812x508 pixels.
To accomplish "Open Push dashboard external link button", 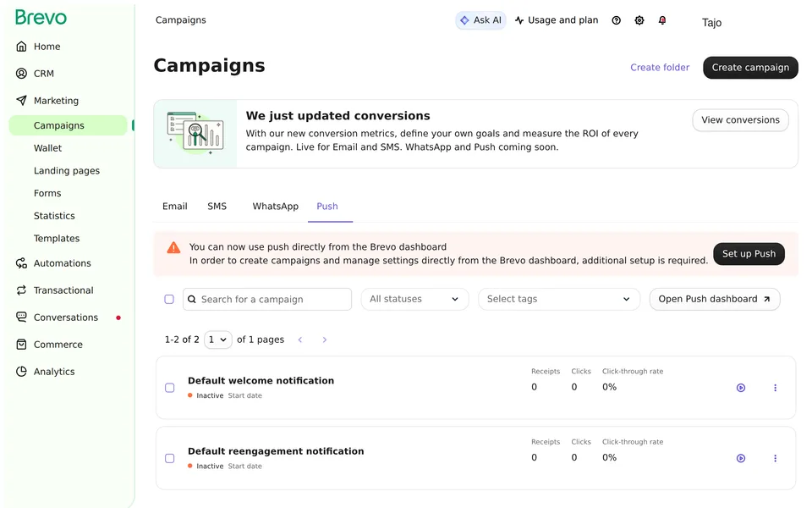I will pos(715,299).
